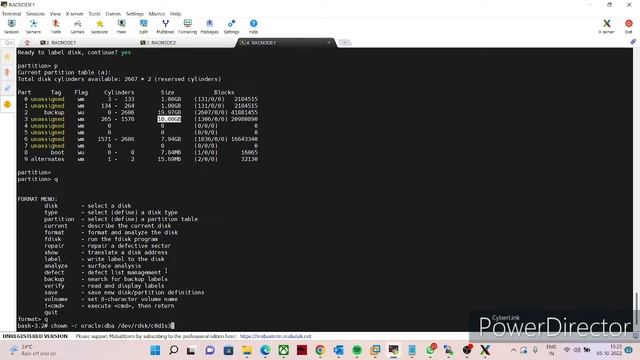The height and width of the screenshot is (360, 640).
Task: Open the Help toolbar icon
Action: pos(253,26)
